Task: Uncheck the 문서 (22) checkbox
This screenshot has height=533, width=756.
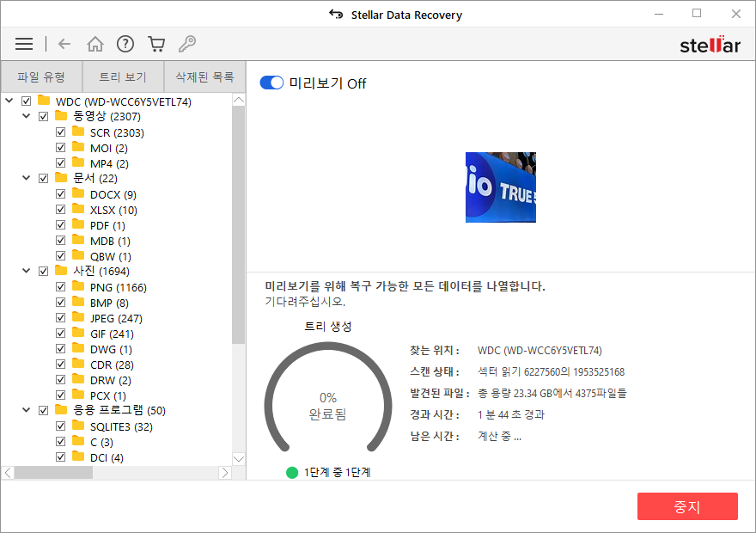Action: (x=44, y=179)
